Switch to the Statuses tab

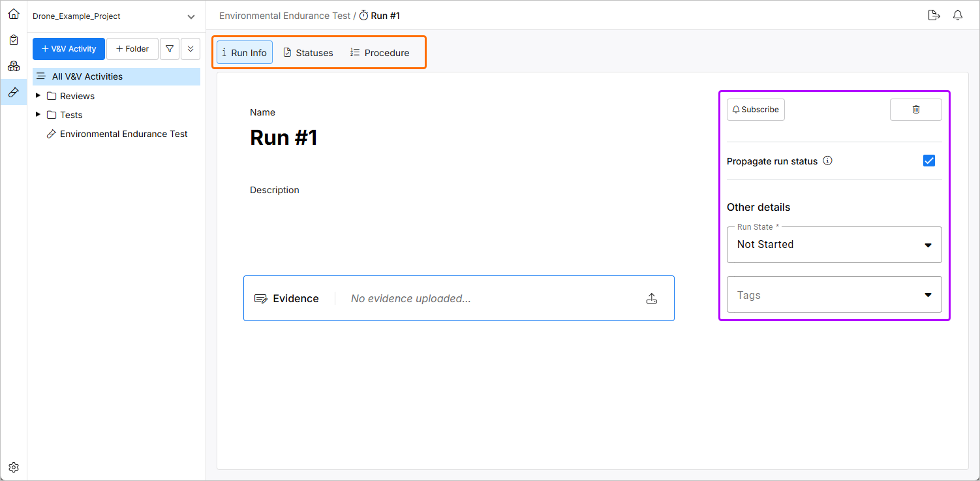[x=308, y=53]
